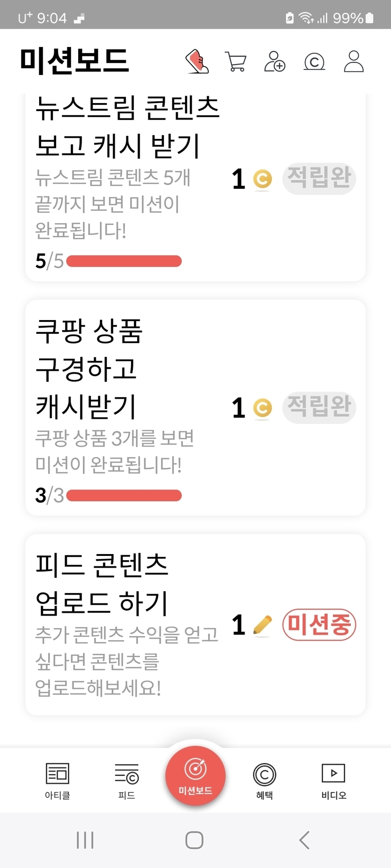
Task: Open the 피드 콘텐츠 업로드 하기 card title
Action: [x=102, y=584]
